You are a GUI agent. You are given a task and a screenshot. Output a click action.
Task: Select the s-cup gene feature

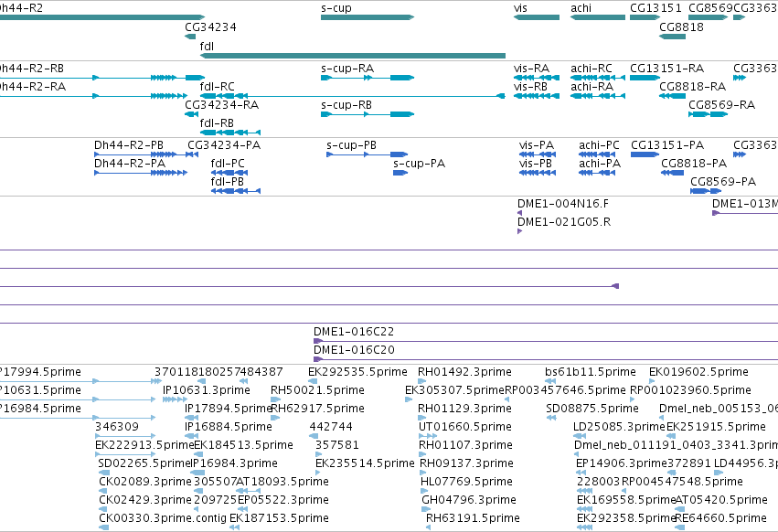pos(368,17)
